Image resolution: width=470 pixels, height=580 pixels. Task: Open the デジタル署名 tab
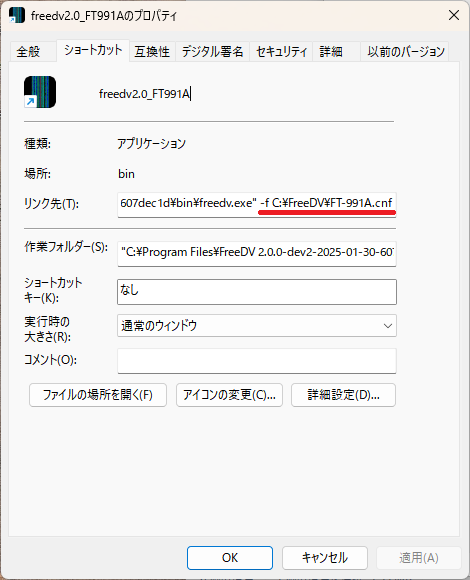point(212,51)
